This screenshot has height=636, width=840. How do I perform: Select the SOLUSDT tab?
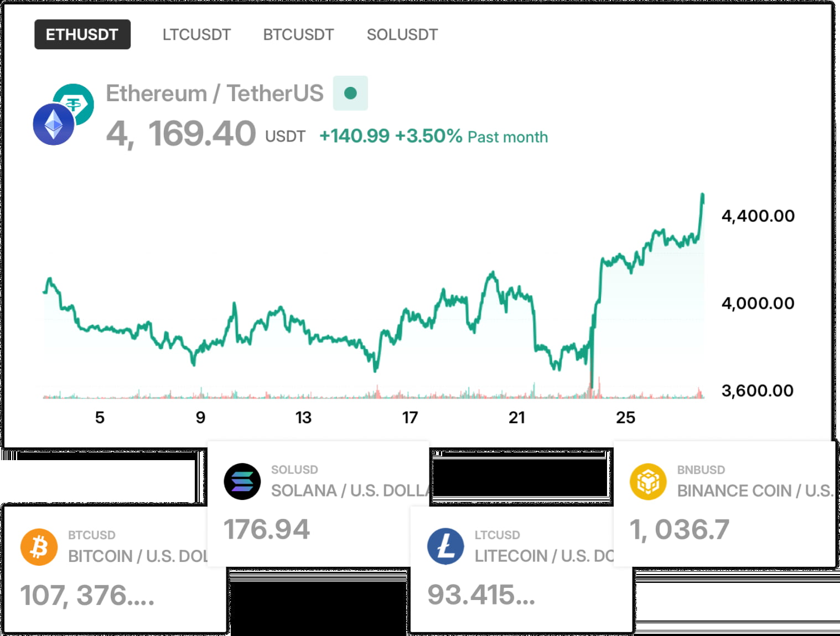pos(402,34)
